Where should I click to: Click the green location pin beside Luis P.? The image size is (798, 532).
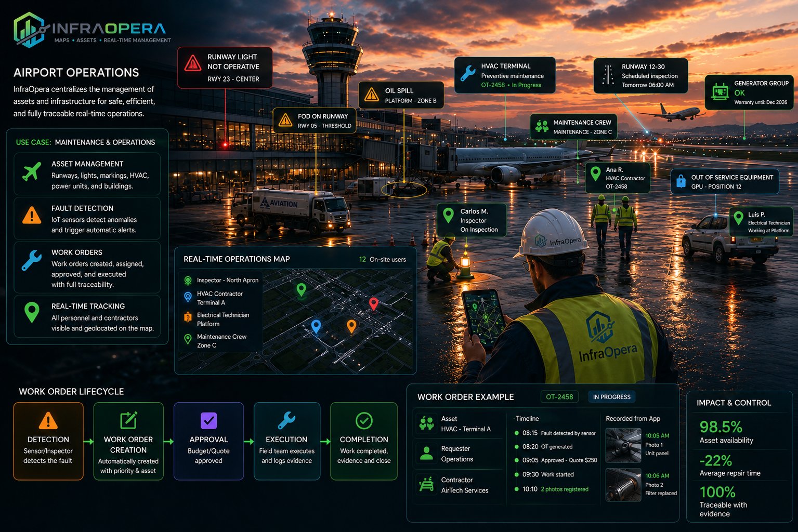coord(738,218)
